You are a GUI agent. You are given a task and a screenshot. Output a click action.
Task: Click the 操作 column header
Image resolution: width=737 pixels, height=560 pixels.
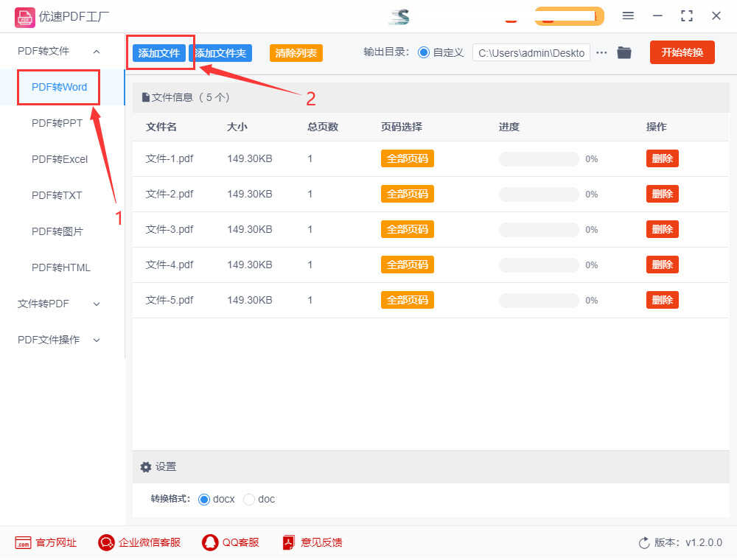[656, 127]
